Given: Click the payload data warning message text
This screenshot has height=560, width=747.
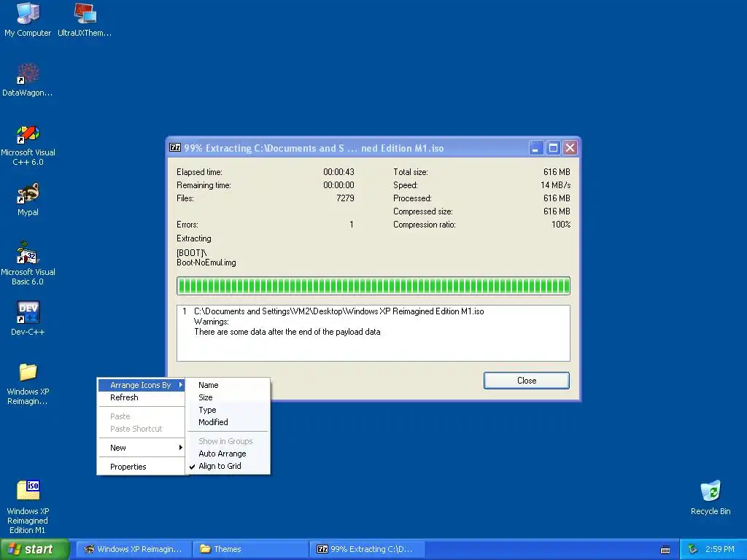Looking at the screenshot, I should tap(287, 332).
